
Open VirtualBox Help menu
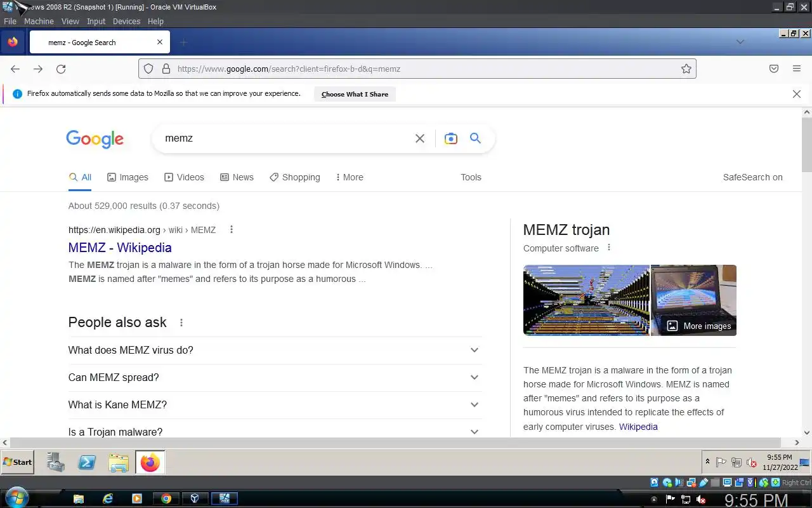tap(155, 21)
